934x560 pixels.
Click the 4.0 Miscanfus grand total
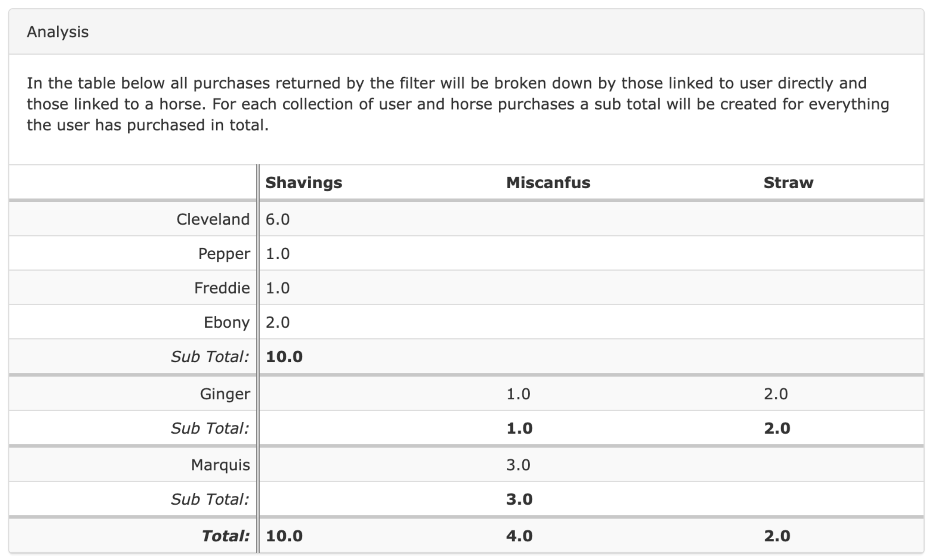pyautogui.click(x=519, y=536)
